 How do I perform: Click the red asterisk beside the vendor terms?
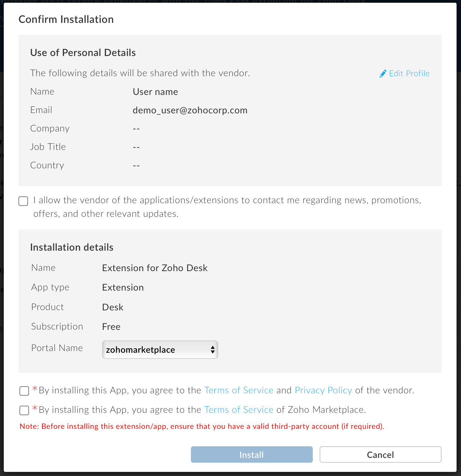tap(35, 389)
